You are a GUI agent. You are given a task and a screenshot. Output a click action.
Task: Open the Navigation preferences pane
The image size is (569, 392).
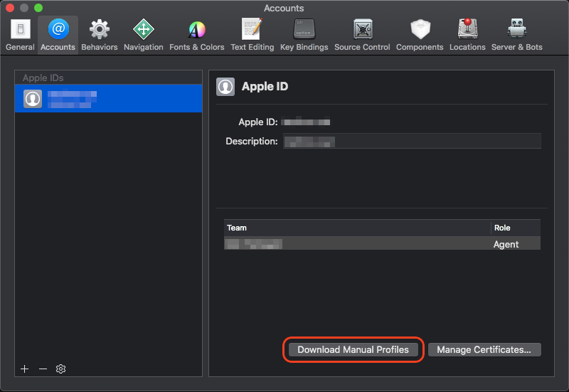pyautogui.click(x=144, y=35)
